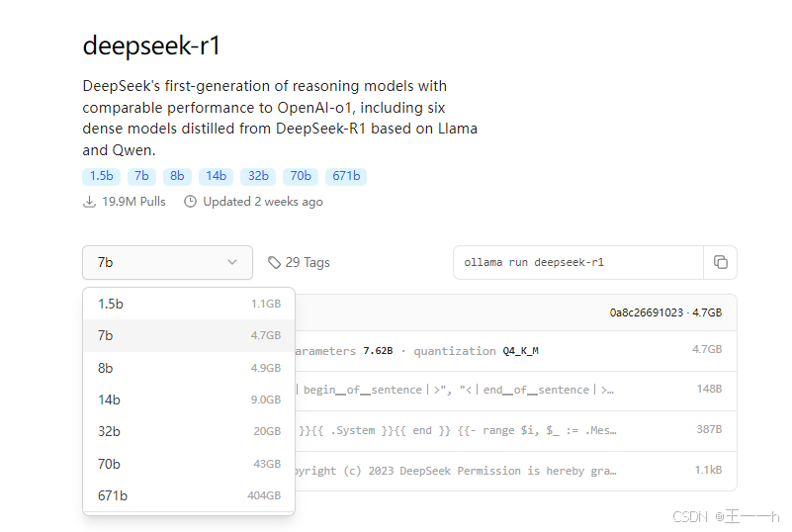Click the download icon next to Pulls
The image size is (792, 532).
[x=89, y=202]
